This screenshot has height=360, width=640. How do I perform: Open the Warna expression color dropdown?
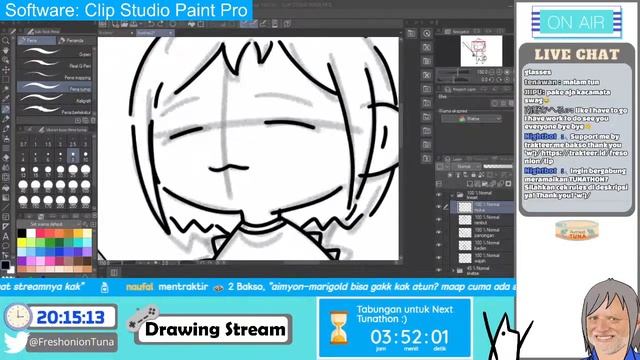coord(471,119)
